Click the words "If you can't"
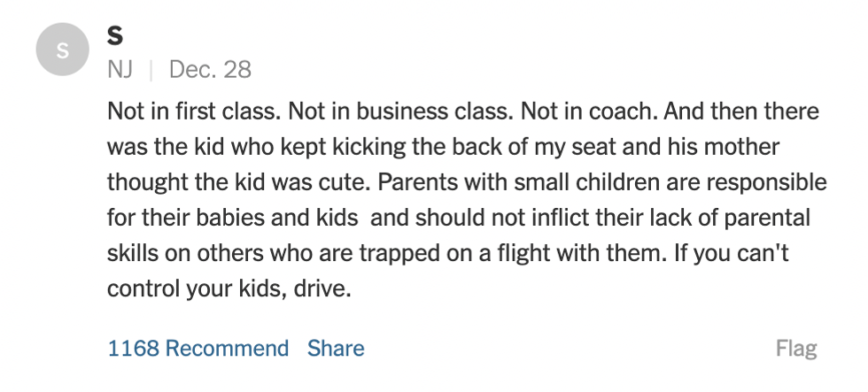868x392 pixels. 731,253
